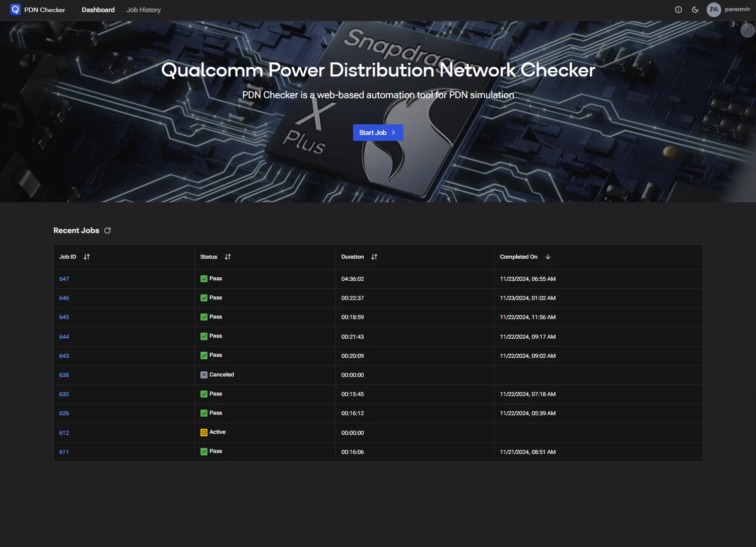Open job 644 link
This screenshot has width=756, height=547.
pyautogui.click(x=64, y=337)
